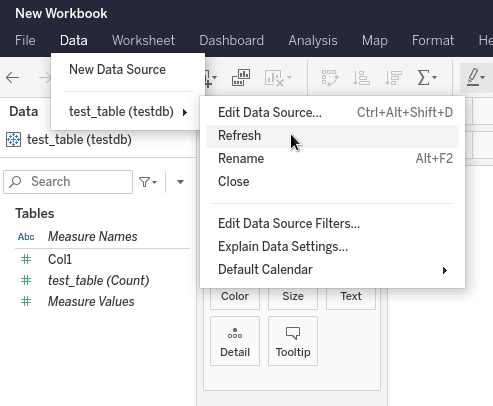Viewport: 493px width, 406px height.
Task: Click the sort descending toolbar icon
Action: 393,78
